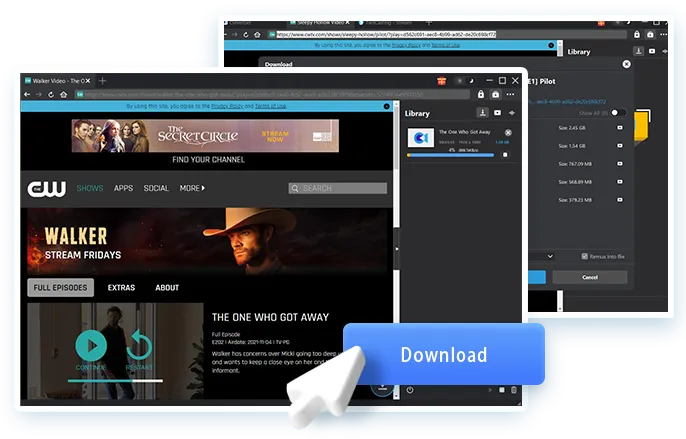The height and width of the screenshot is (439, 686).
Task: Close the Download dialog in back window
Action: [x=626, y=64]
